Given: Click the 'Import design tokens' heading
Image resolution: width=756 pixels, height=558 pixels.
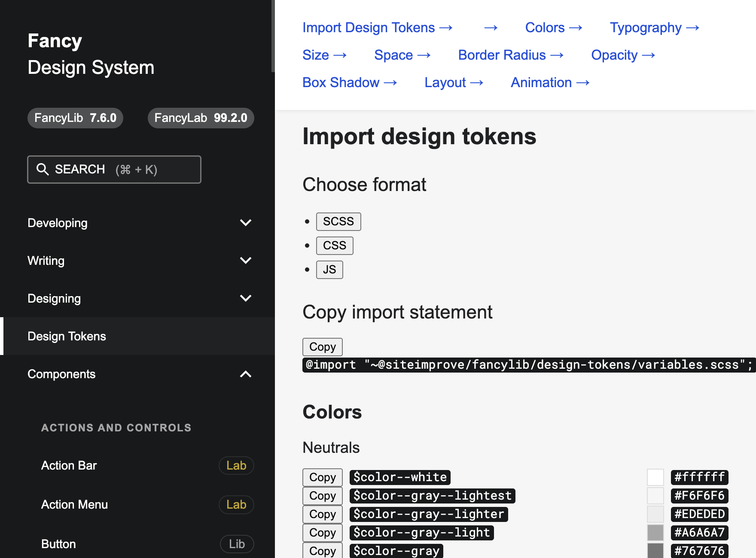Looking at the screenshot, I should (x=419, y=136).
